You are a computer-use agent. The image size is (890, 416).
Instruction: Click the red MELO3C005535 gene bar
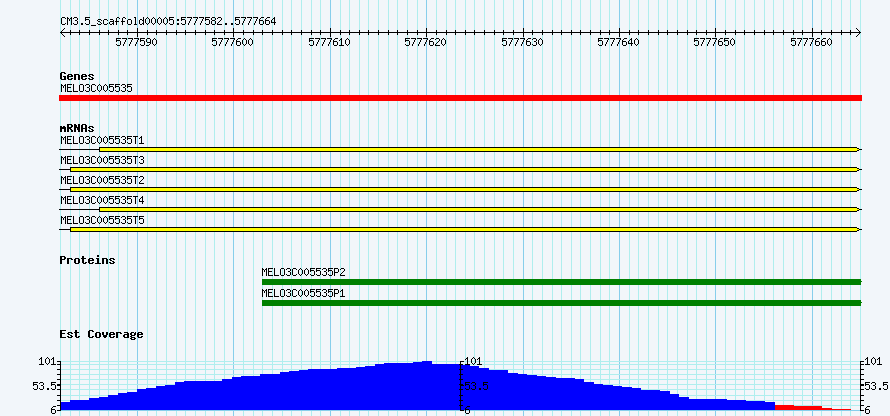pyautogui.click(x=460, y=98)
